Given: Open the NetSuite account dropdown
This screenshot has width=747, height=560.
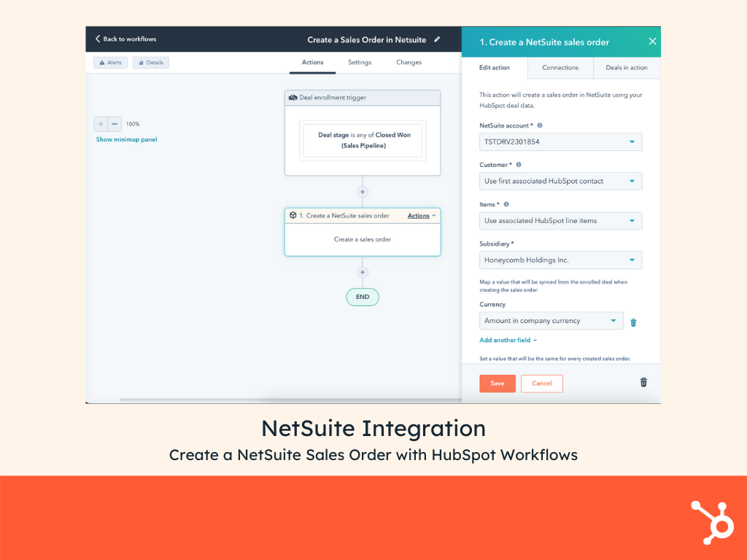Looking at the screenshot, I should tap(561, 142).
